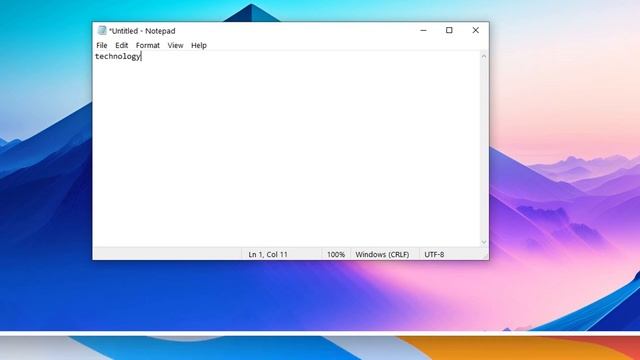Viewport: 640px width, 360px height.
Task: Maximize the Notepad window
Action: 449,30
